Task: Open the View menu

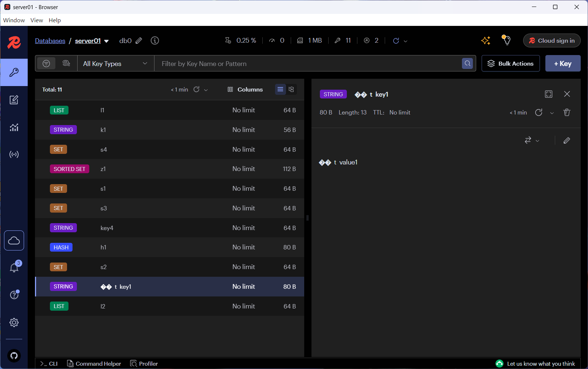Action: click(36, 20)
